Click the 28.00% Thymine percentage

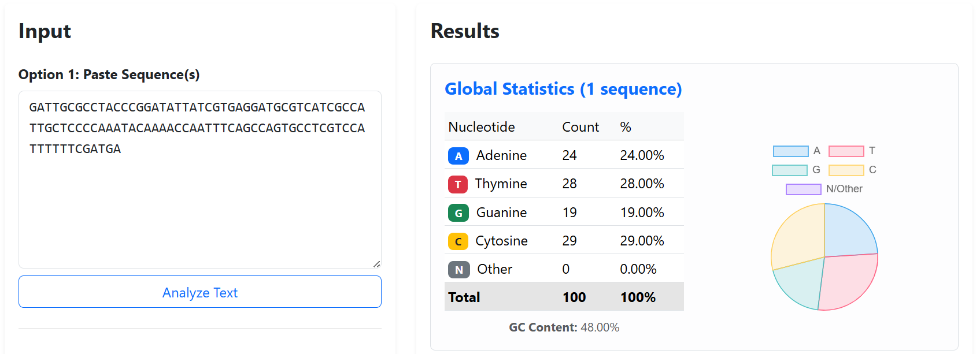coord(642,184)
